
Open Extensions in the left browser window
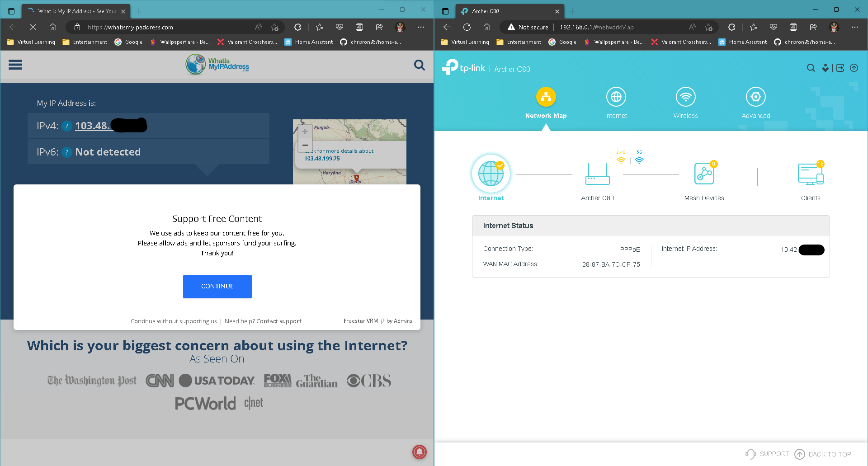point(297,27)
